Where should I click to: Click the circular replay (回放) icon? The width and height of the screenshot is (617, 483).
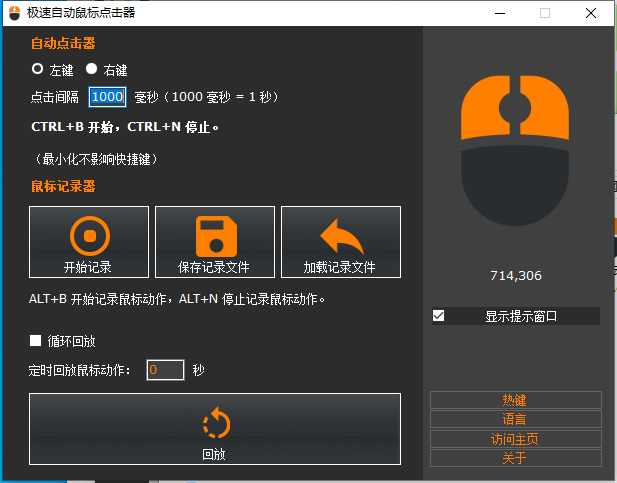215,425
